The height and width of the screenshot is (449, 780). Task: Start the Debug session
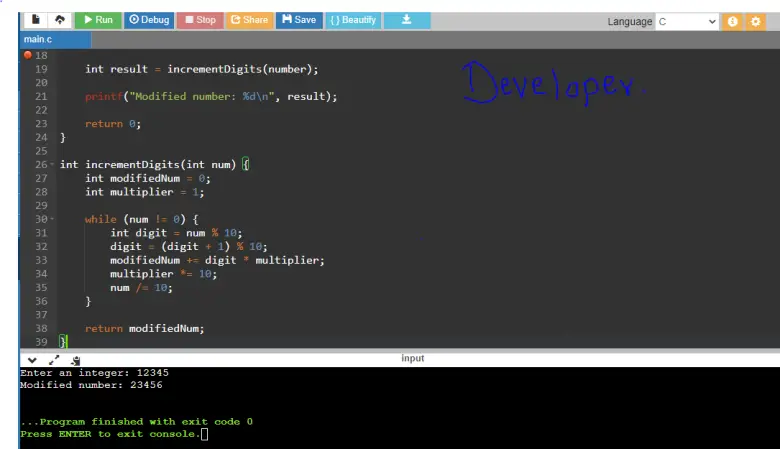pyautogui.click(x=149, y=20)
